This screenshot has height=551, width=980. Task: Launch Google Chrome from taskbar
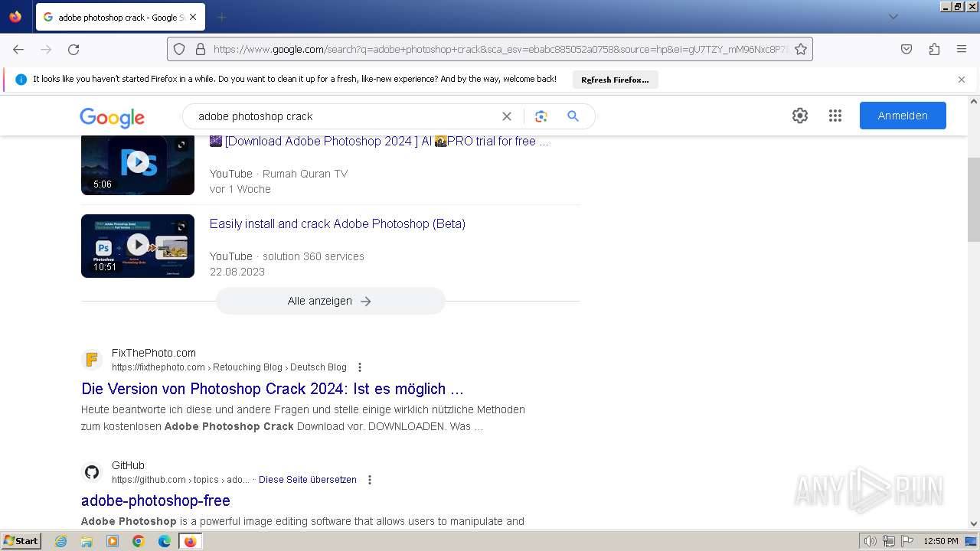click(139, 541)
